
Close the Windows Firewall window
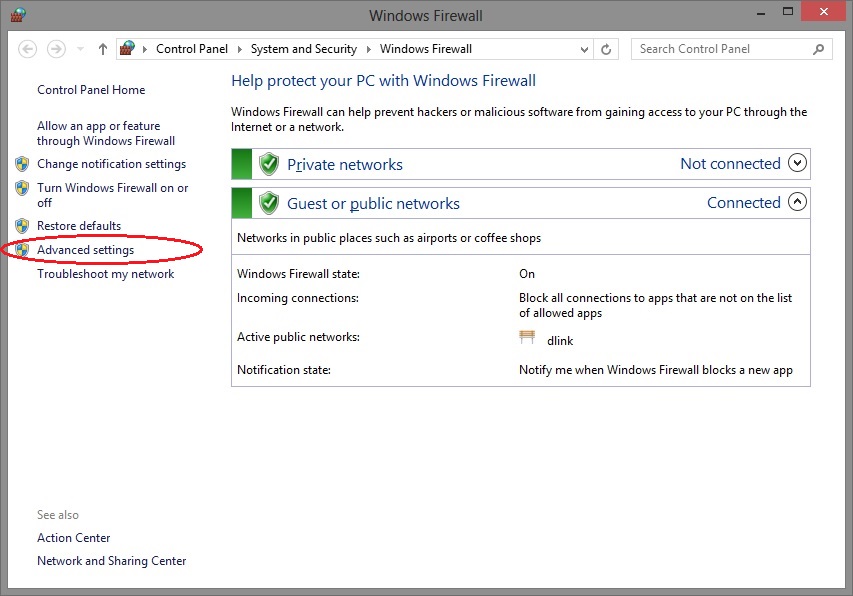824,11
